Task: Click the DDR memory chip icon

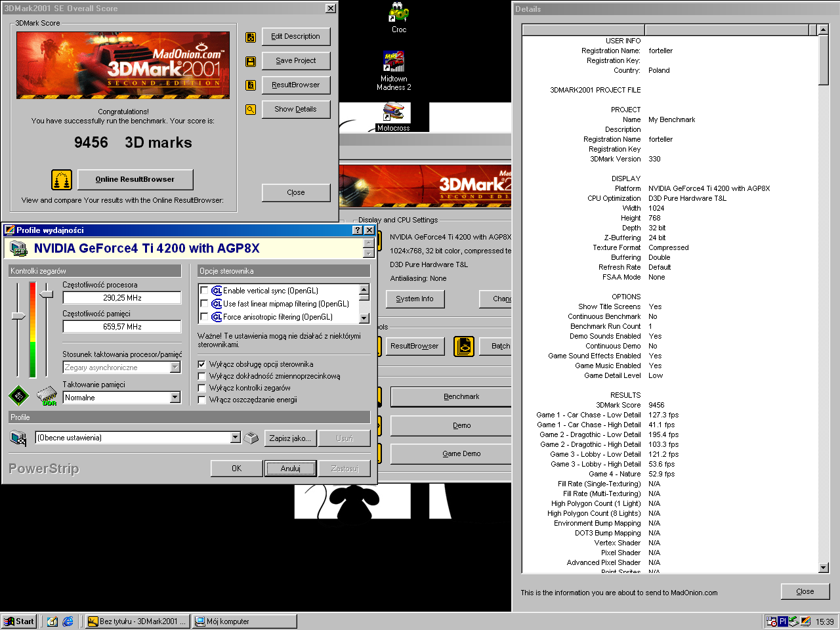Action: (48, 396)
